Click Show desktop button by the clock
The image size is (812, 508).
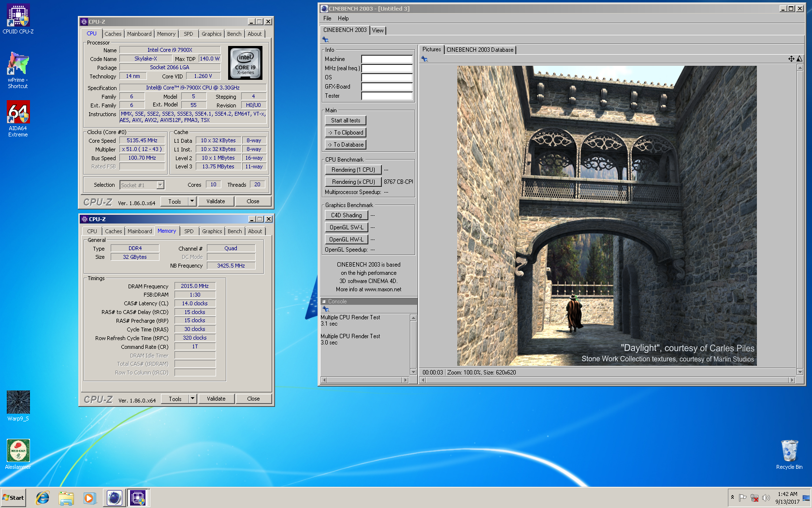806,497
